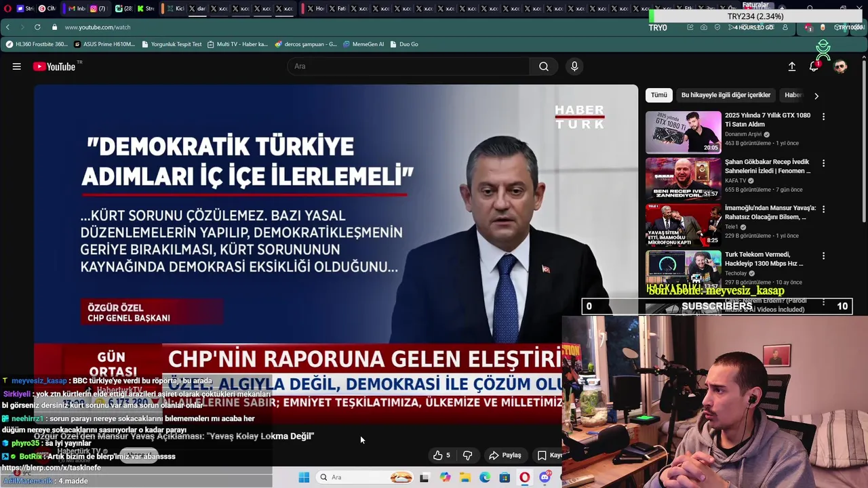
Task: Open the Yorgunluk Tespit Test bookmark
Action: click(172, 44)
